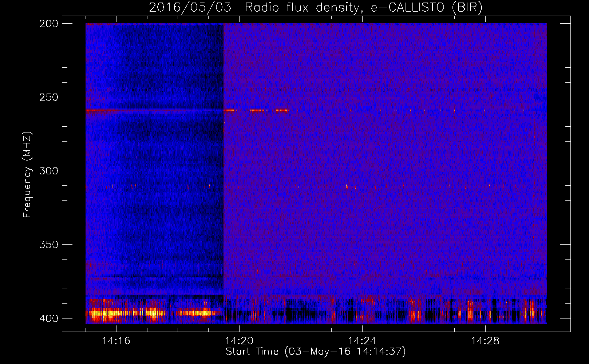
Task: Click the 14:28 time tick label
Action: pyautogui.click(x=485, y=341)
